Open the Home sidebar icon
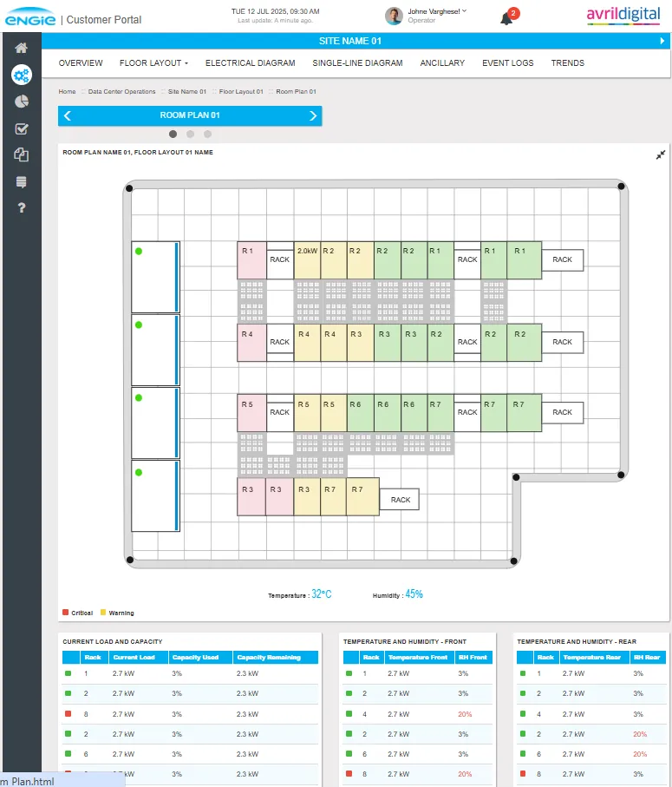Image resolution: width=672 pixels, height=787 pixels. [21, 49]
